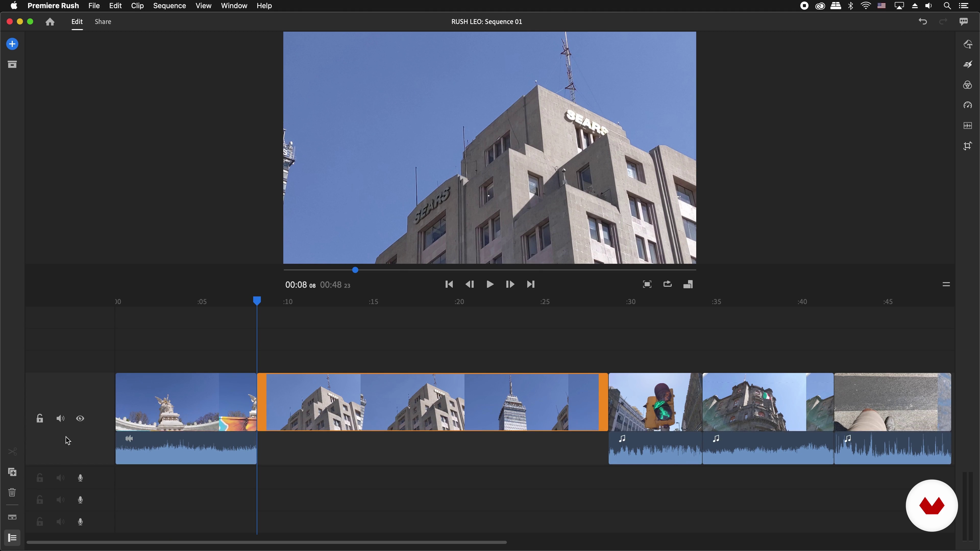Play the sequence
Image resolution: width=980 pixels, height=551 pixels.
tap(490, 284)
